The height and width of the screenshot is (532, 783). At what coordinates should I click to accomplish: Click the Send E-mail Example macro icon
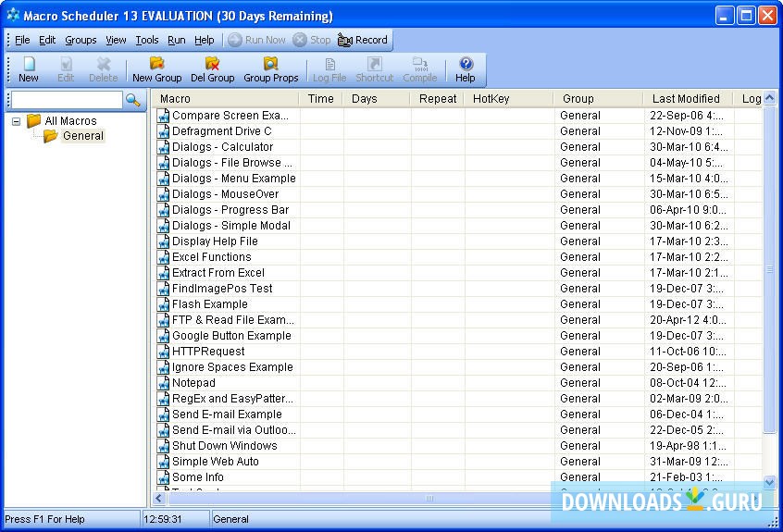(x=163, y=414)
